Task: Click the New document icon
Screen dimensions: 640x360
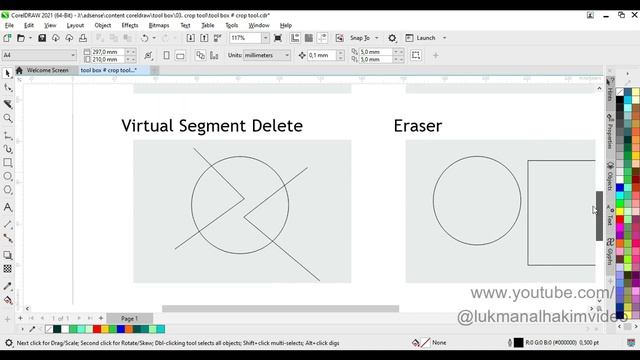Action: click(x=7, y=38)
